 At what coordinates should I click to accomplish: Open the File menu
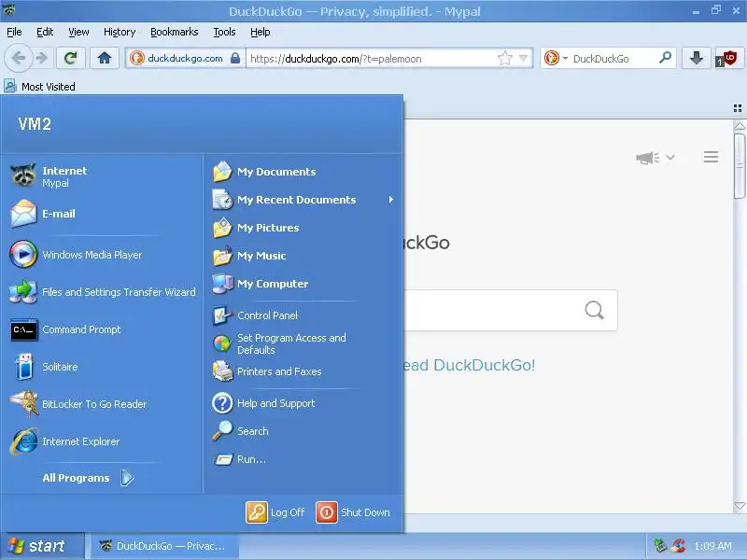point(14,32)
